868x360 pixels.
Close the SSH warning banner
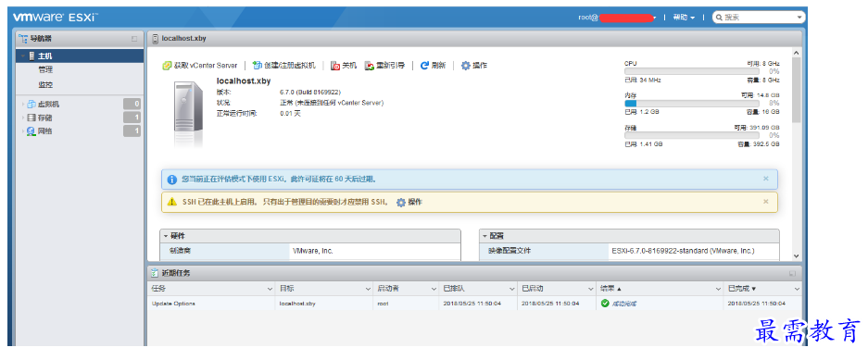(x=765, y=202)
